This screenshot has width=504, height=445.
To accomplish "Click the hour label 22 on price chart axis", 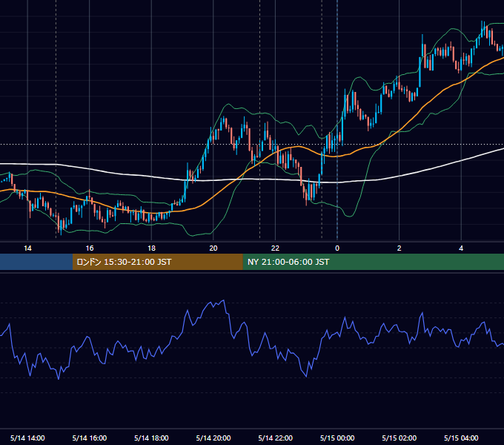I will point(276,248).
